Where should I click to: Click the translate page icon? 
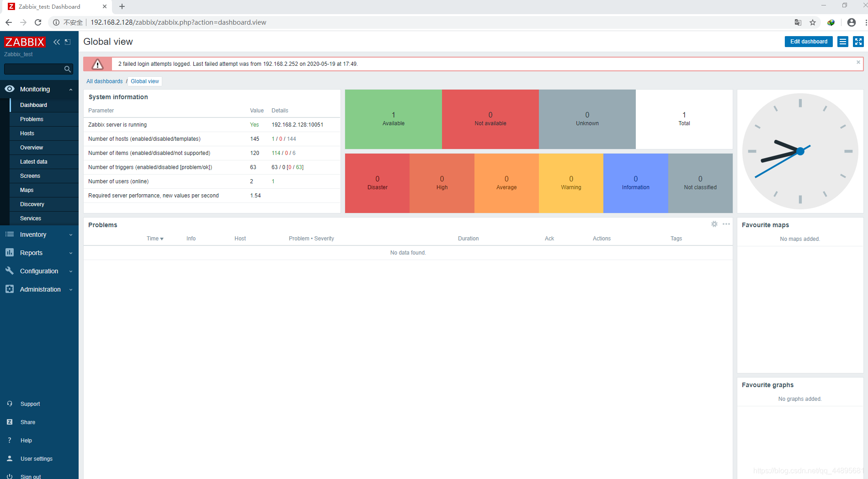(798, 22)
